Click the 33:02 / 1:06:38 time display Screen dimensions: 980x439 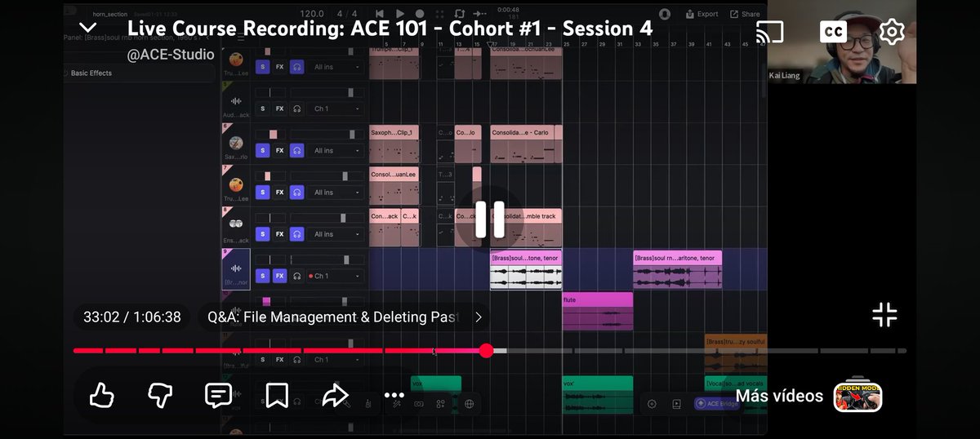click(x=131, y=317)
